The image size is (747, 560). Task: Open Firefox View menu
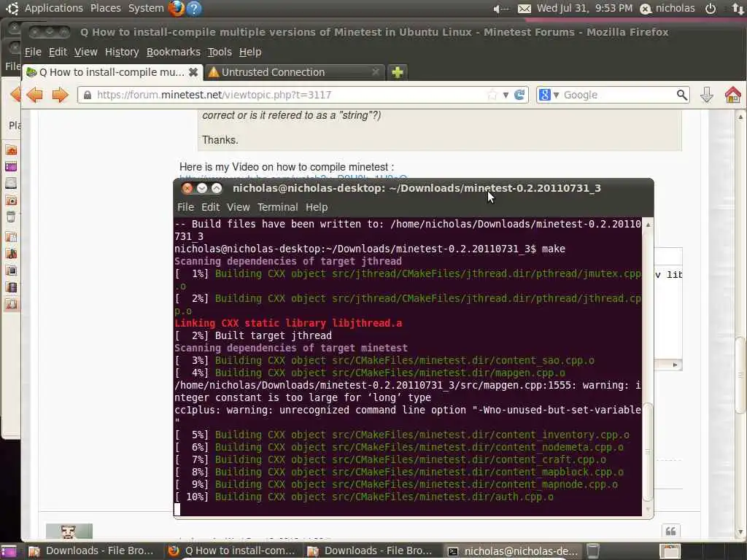tap(86, 52)
